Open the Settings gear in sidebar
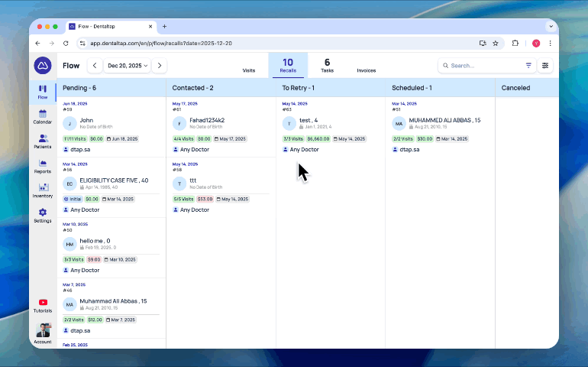 [x=43, y=214]
